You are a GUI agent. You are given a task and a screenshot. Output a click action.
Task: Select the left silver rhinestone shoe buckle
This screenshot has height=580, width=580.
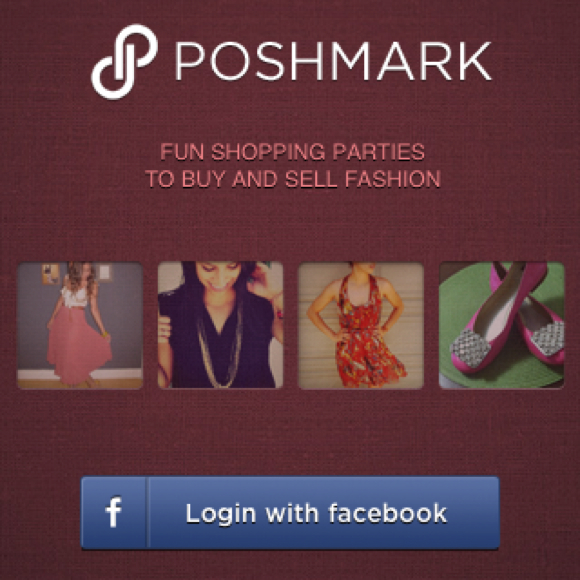pos(471,348)
